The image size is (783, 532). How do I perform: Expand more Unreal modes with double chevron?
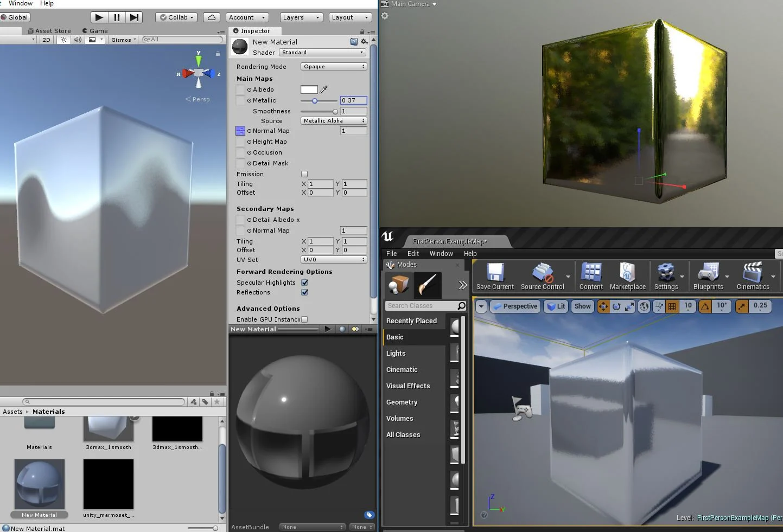tap(462, 285)
